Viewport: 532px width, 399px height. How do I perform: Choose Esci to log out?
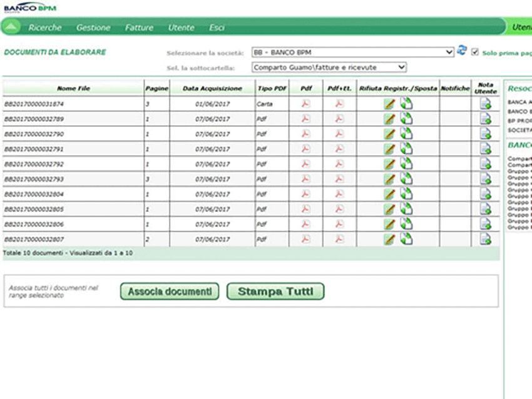(x=217, y=28)
